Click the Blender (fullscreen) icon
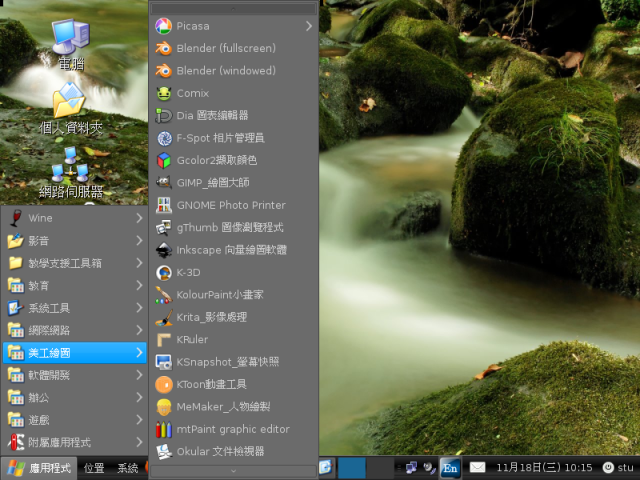The height and width of the screenshot is (480, 640). click(x=164, y=49)
